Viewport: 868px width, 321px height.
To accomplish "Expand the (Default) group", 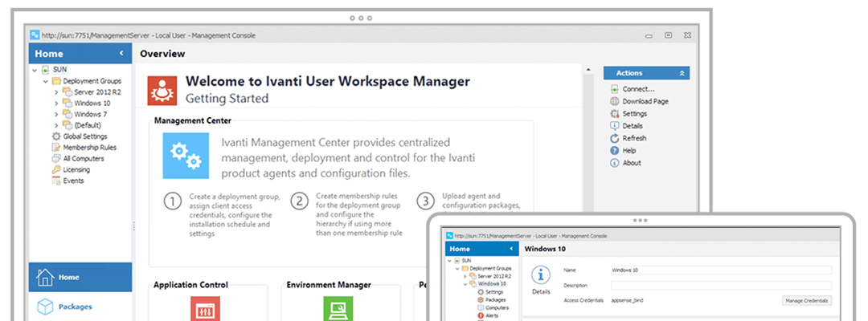I will point(56,125).
